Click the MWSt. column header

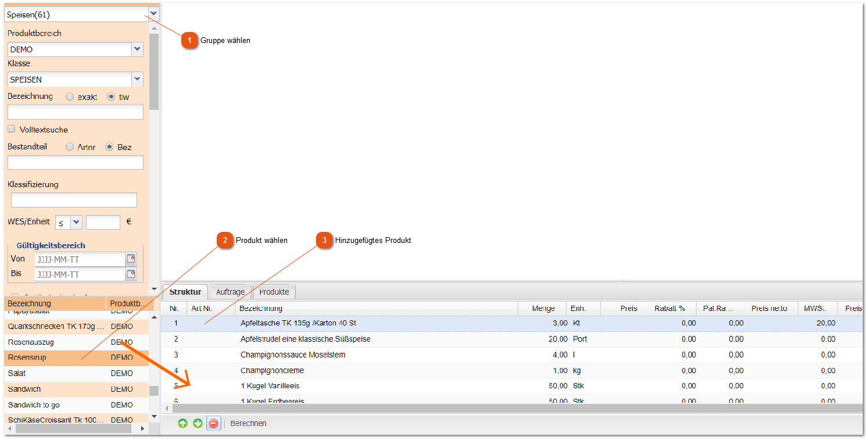(817, 308)
